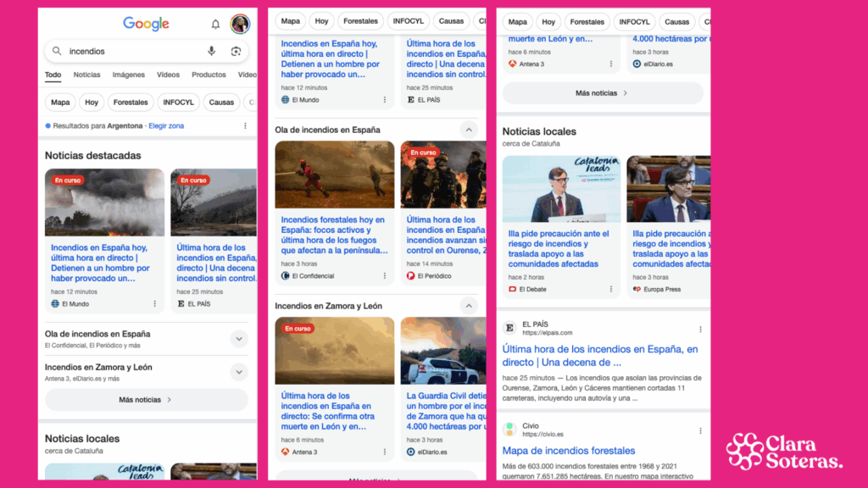Open three-dot menu on middle-screen Antena 3 card
This screenshot has height=488, width=868.
point(385,452)
